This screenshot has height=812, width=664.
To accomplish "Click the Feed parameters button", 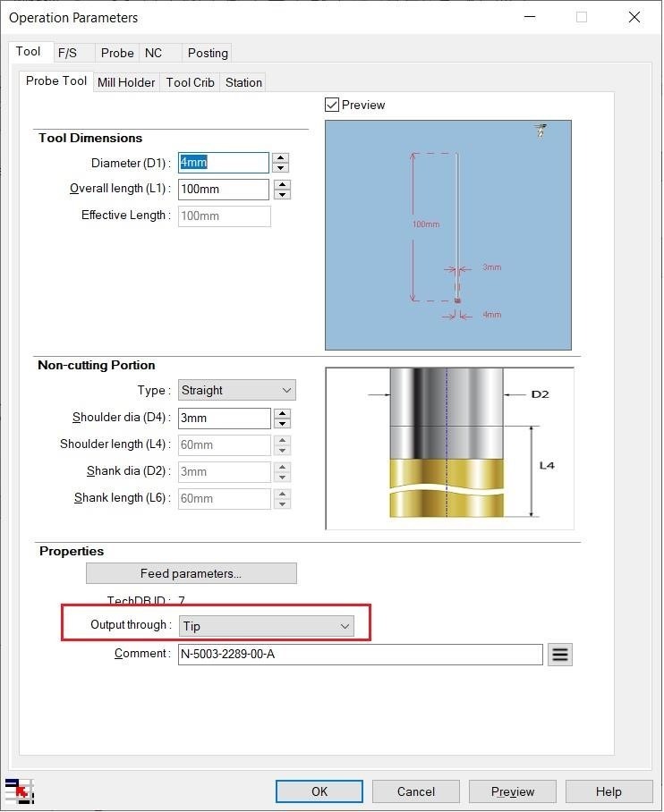I will [x=192, y=573].
